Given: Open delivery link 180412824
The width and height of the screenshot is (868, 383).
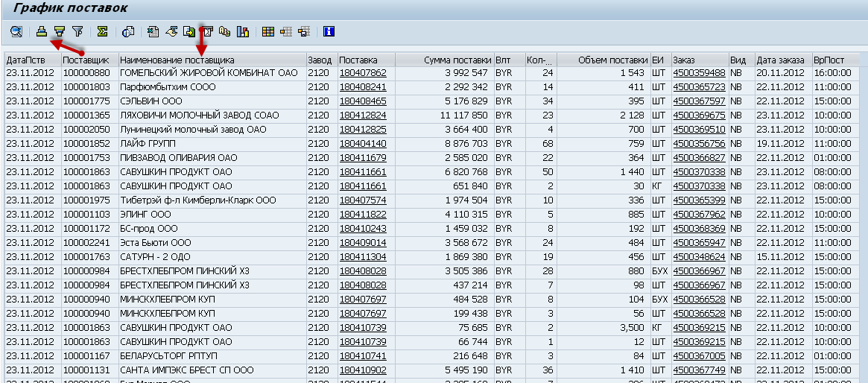Looking at the screenshot, I should click(x=363, y=115).
